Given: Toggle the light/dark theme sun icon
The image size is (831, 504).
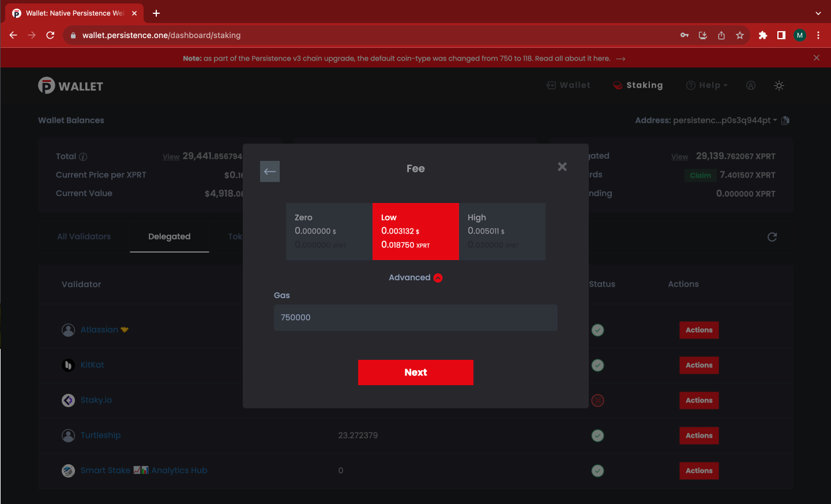Looking at the screenshot, I should [x=779, y=85].
